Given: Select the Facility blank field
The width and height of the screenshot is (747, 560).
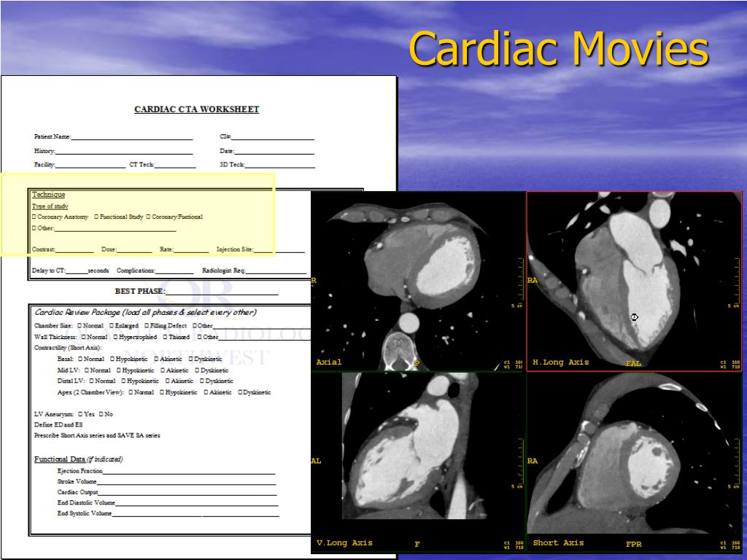Looking at the screenshot, I should tap(90, 166).
